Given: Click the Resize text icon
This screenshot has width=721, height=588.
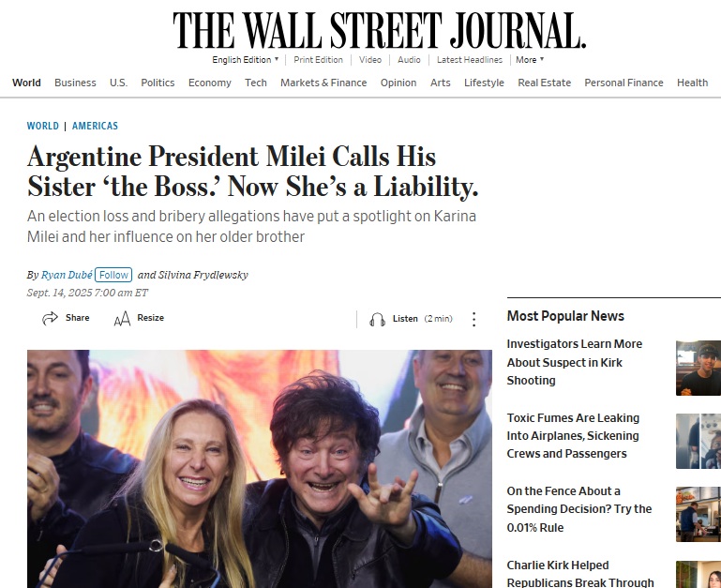Looking at the screenshot, I should [x=122, y=319].
